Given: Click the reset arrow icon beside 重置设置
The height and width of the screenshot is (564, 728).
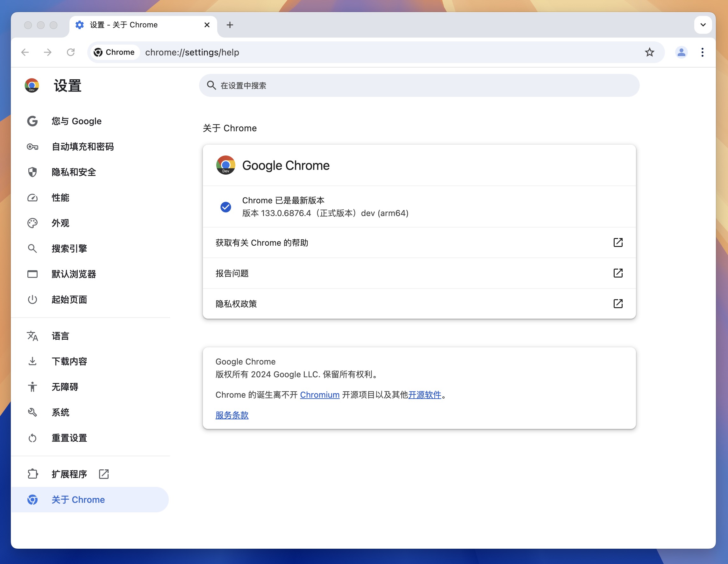Looking at the screenshot, I should (32, 438).
